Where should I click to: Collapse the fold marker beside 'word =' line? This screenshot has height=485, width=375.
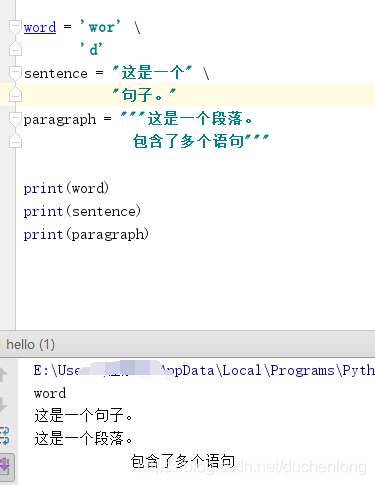[15, 27]
